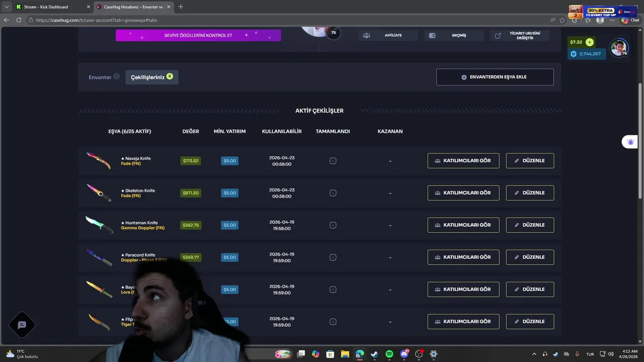Viewport: 644px width, 362px height.
Task: Open Copilot app from the taskbar
Action: tap(315, 354)
